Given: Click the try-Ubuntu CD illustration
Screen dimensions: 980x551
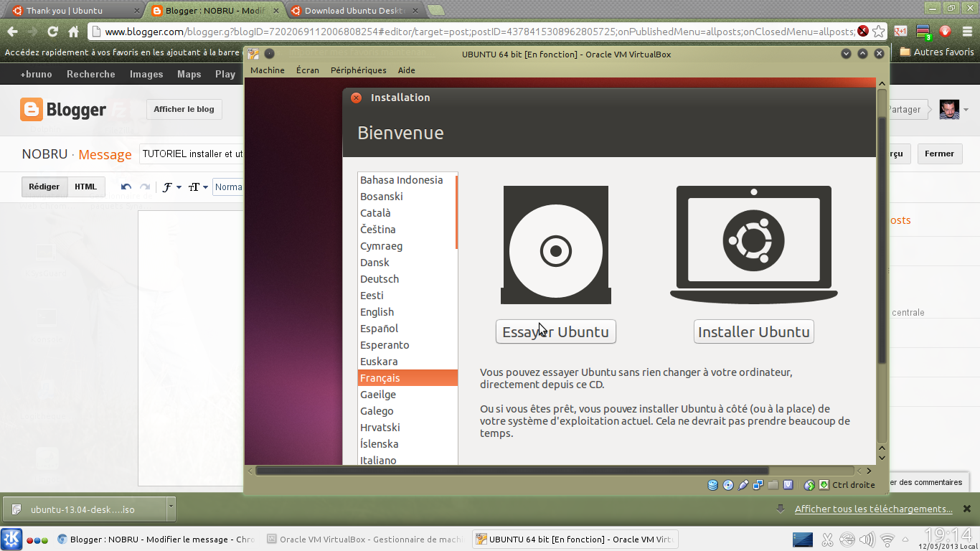Looking at the screenshot, I should click(556, 245).
